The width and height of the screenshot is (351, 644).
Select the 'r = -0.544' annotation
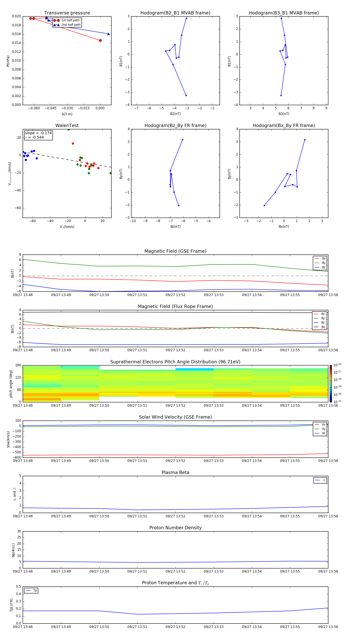tap(35, 137)
